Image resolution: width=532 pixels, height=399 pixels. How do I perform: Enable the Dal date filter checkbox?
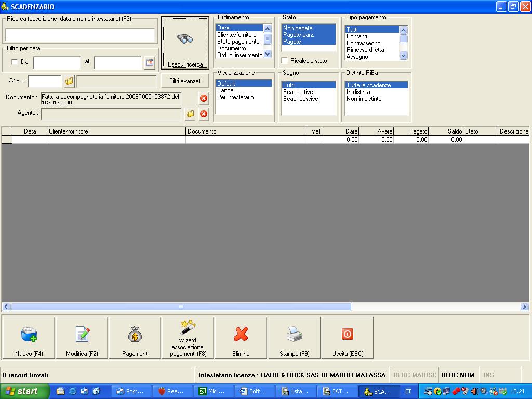(x=15, y=62)
